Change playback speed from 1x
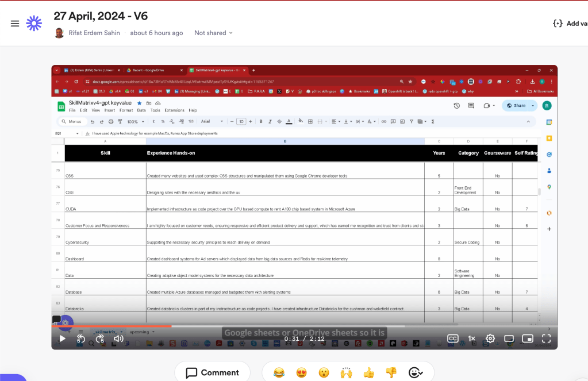588x381 pixels. (x=471, y=338)
